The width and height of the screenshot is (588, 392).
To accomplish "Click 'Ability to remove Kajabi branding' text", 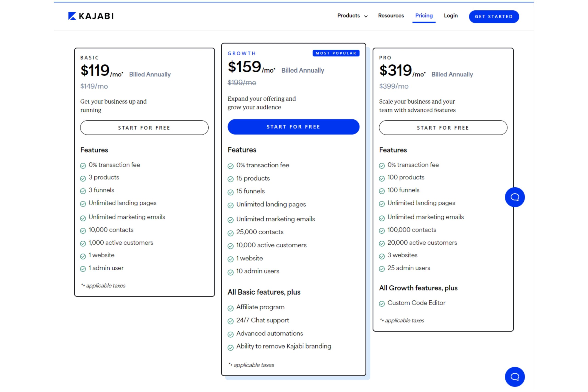I will coord(284,346).
